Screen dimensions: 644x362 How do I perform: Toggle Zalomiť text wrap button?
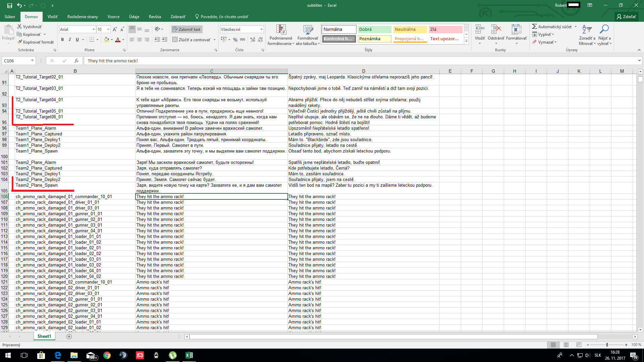tap(186, 29)
